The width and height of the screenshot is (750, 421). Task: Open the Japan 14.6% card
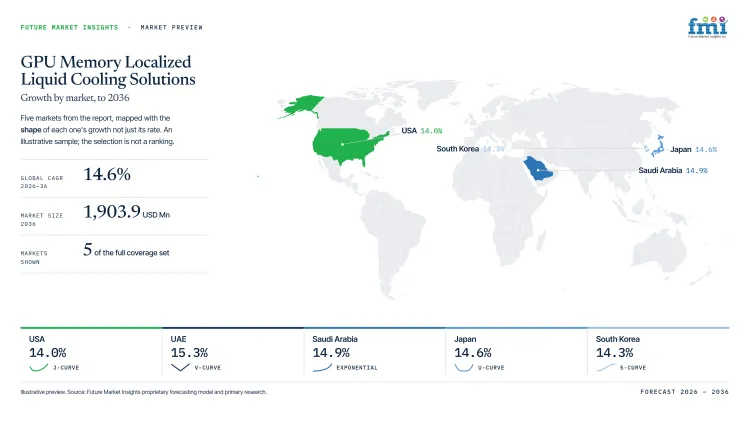click(516, 352)
